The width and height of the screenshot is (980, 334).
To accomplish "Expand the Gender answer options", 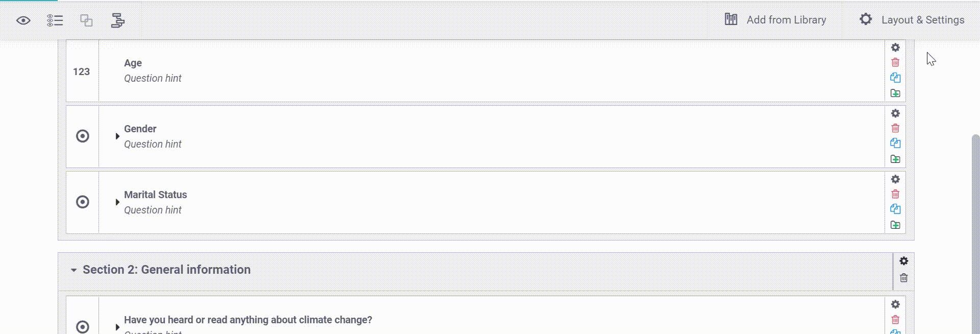I will pos(117,136).
